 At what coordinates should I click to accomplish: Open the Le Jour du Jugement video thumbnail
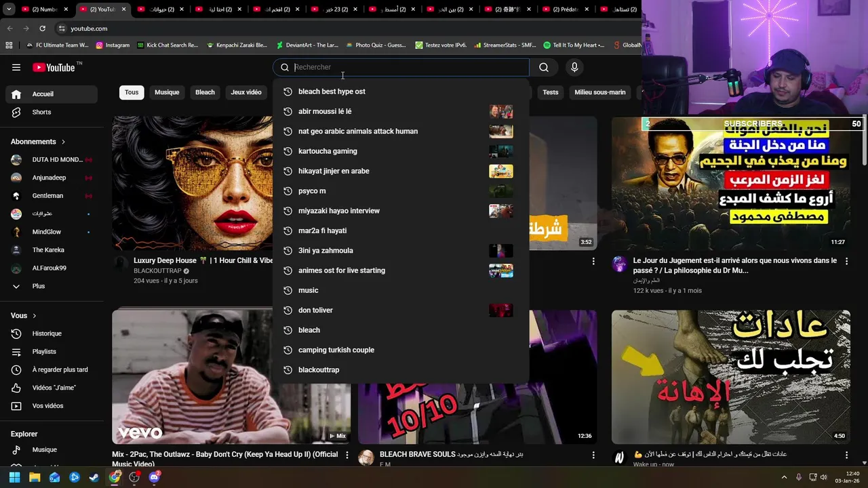click(x=731, y=183)
